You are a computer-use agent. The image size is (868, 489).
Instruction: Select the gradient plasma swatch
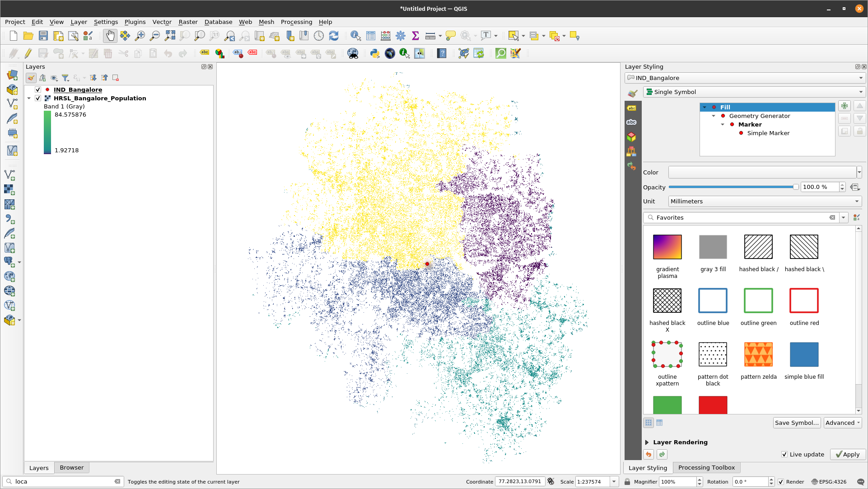[x=667, y=247]
